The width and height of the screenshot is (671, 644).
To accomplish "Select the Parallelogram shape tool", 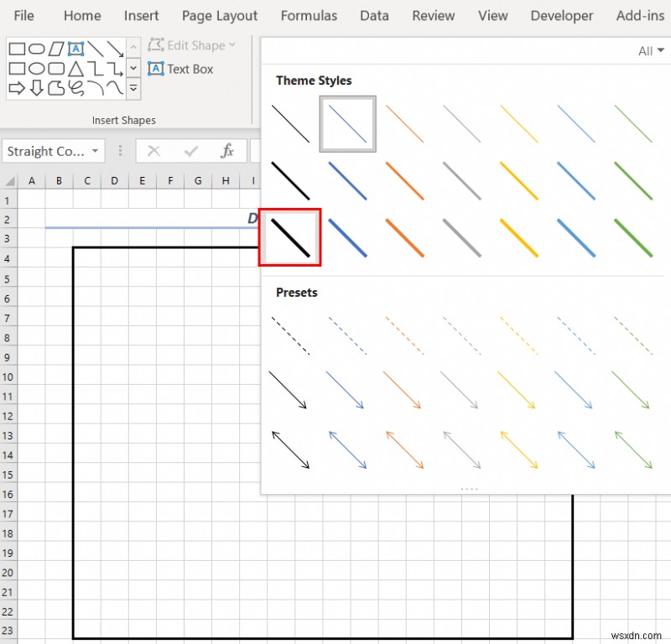I will click(55, 49).
